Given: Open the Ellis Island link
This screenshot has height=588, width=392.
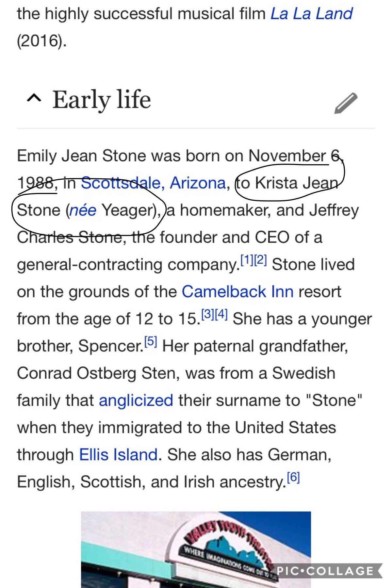Looking at the screenshot, I should pos(118,454).
